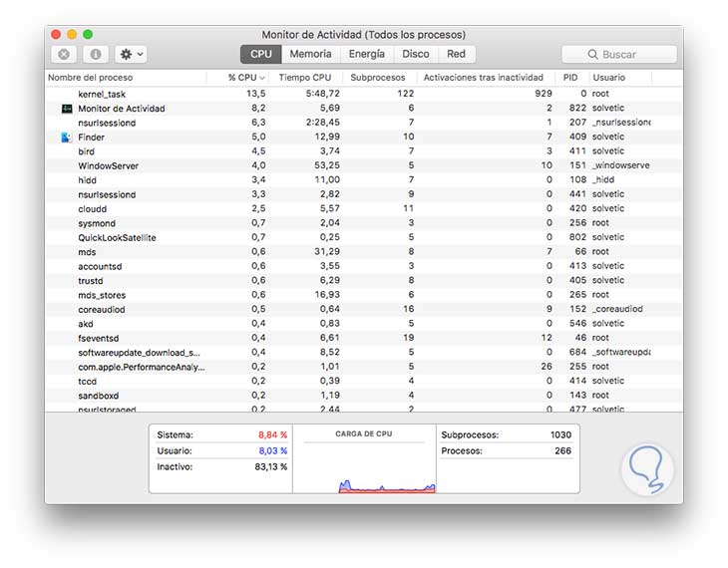Click the Usuario 8,03 % value

(x=272, y=451)
